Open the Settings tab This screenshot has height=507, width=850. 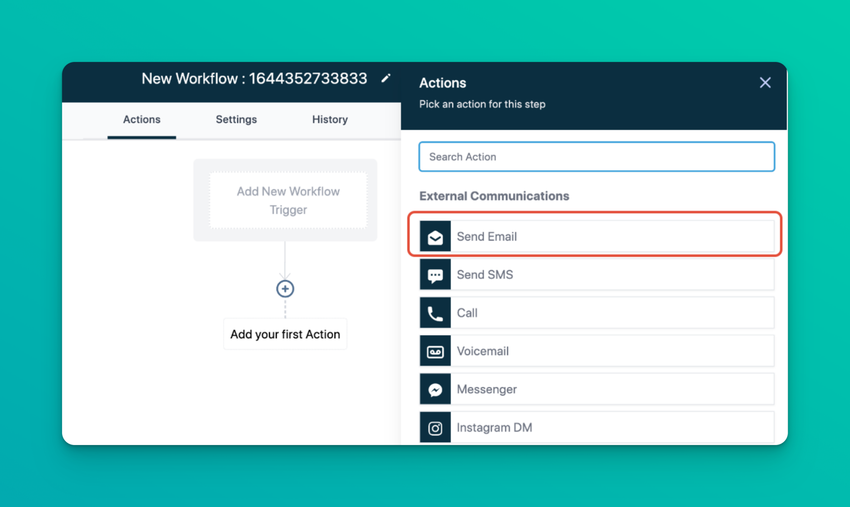click(236, 119)
